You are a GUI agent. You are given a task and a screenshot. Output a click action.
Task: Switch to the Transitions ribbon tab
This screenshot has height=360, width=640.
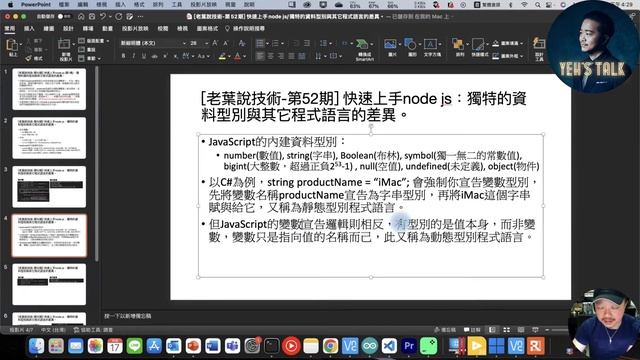88,29
